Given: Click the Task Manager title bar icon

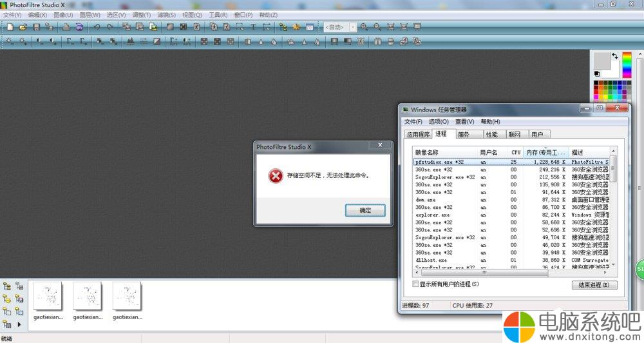Looking at the screenshot, I should coord(406,110).
